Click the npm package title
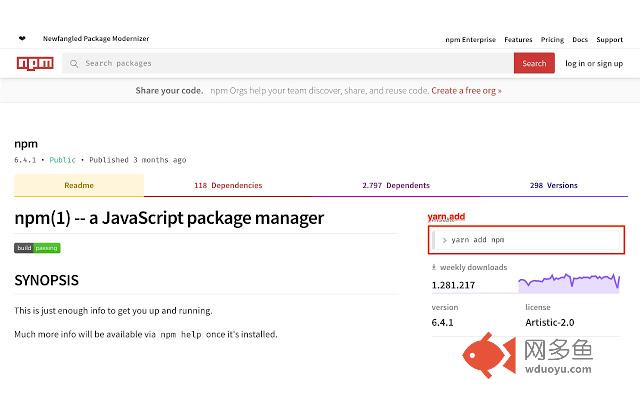640x400 pixels. coord(26,144)
